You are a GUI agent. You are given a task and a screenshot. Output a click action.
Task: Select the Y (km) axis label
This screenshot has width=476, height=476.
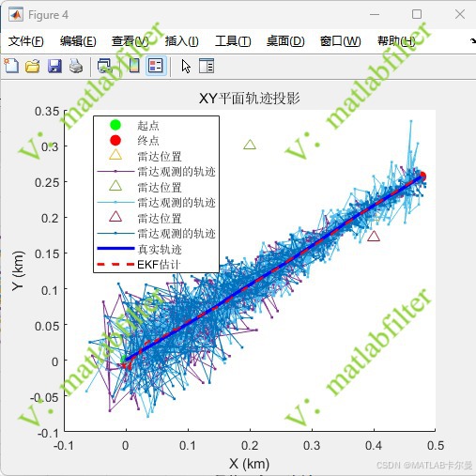click(18, 270)
